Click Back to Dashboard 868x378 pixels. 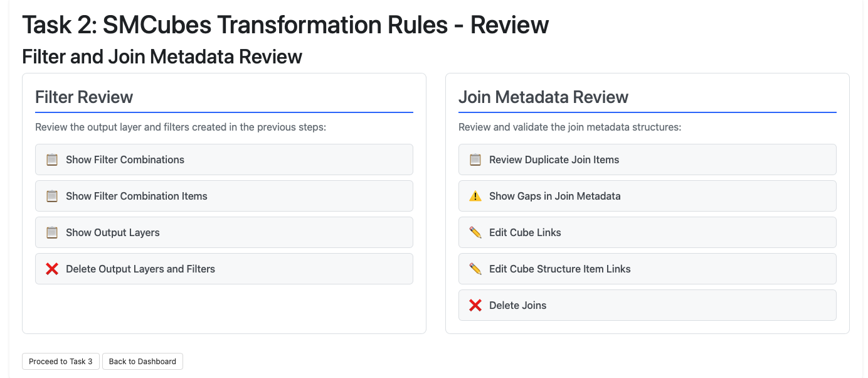click(142, 361)
